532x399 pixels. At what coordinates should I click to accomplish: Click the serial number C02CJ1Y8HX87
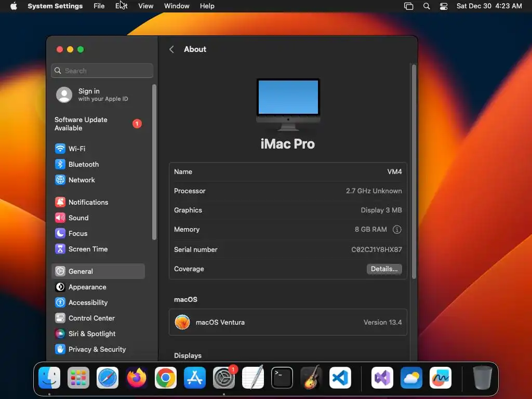[x=377, y=250]
